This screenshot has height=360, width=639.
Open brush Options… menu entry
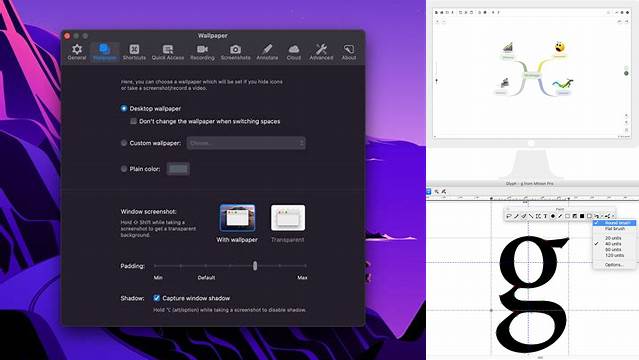coord(614,265)
